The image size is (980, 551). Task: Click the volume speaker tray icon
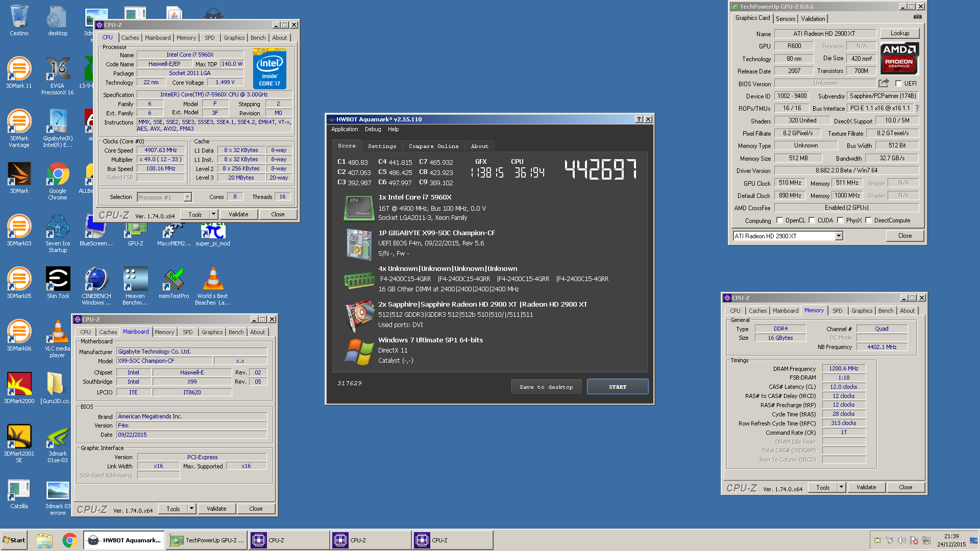[902, 540]
